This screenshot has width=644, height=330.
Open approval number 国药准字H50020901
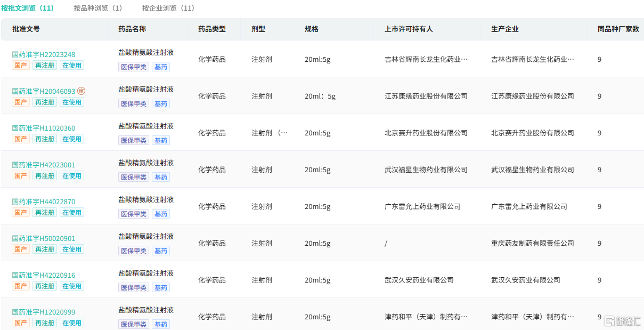tap(44, 238)
